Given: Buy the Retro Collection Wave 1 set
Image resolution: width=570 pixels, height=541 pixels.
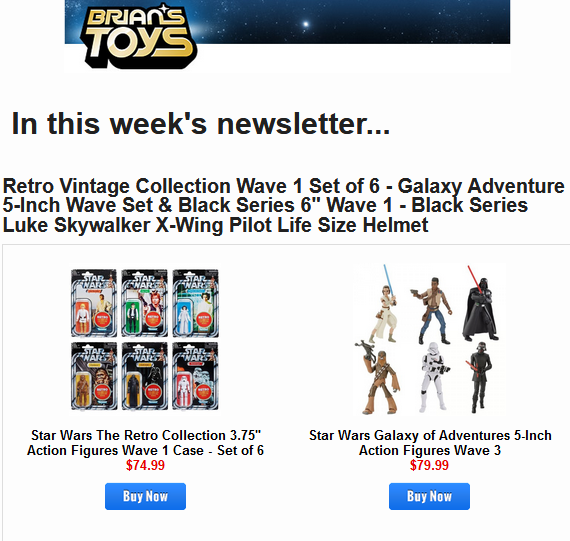Looking at the screenshot, I should 145,496.
